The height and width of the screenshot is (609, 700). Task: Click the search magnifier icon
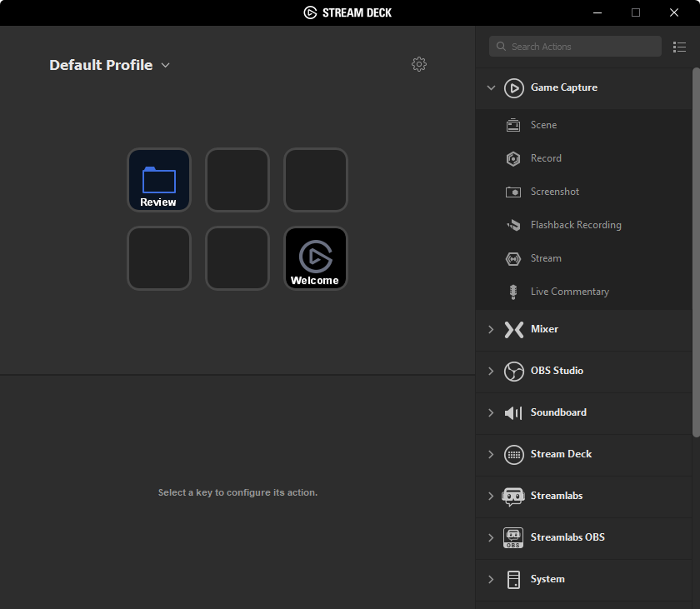pyautogui.click(x=501, y=47)
